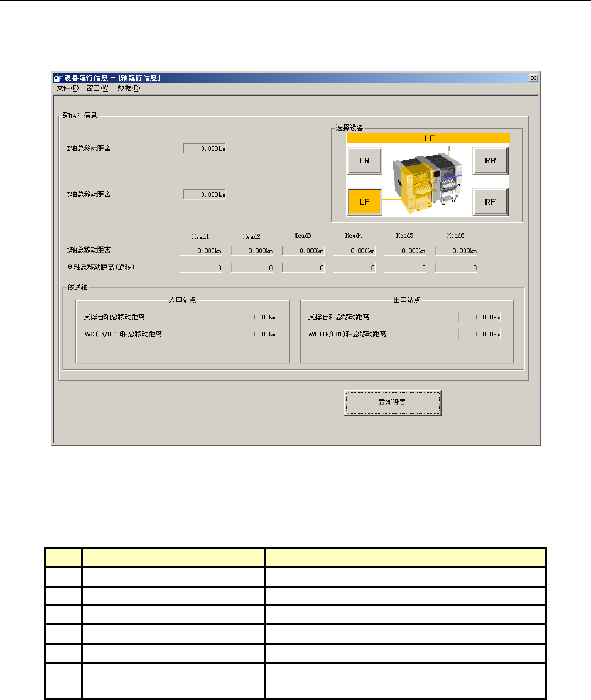Click Head6 θ轴 rotation count field
This screenshot has width=591, height=700.
(456, 268)
